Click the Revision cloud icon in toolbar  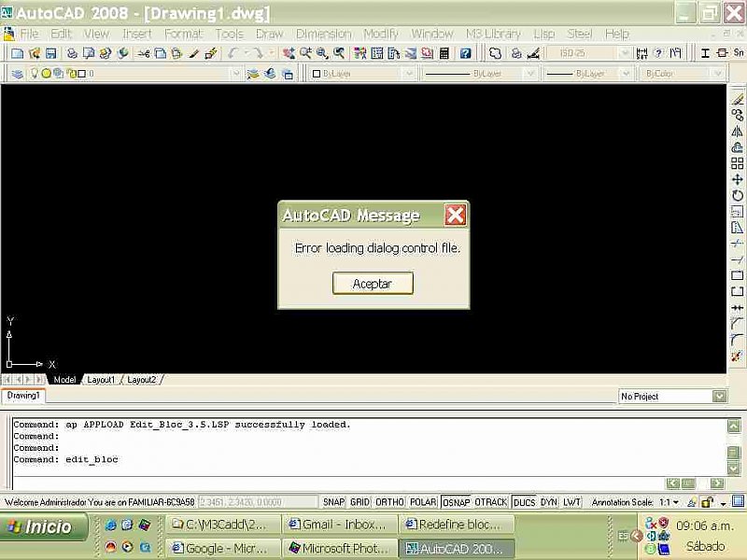tap(496, 53)
